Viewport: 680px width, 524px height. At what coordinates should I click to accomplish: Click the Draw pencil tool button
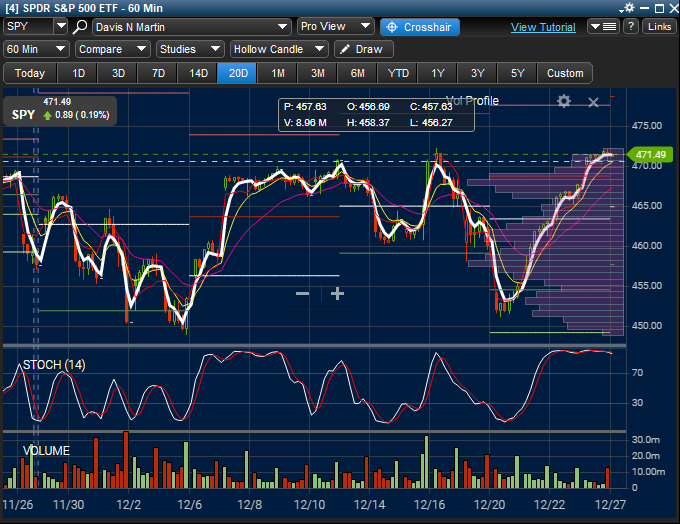pos(363,49)
